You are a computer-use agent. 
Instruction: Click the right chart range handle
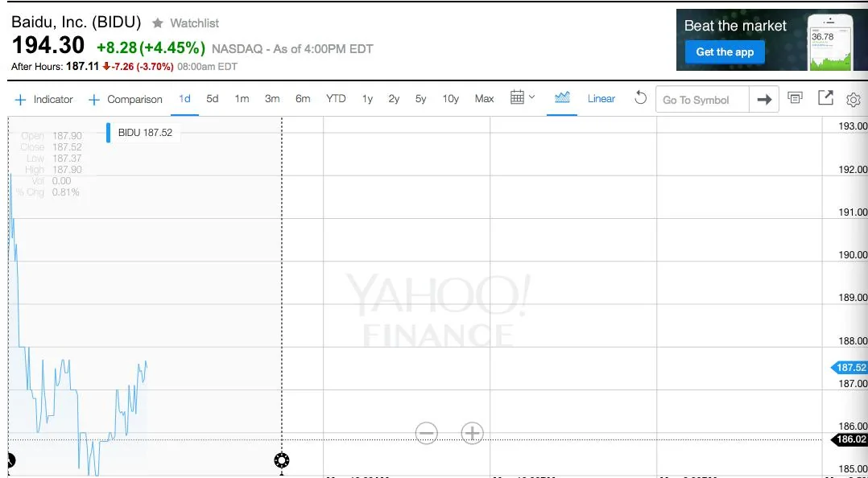[x=282, y=460]
